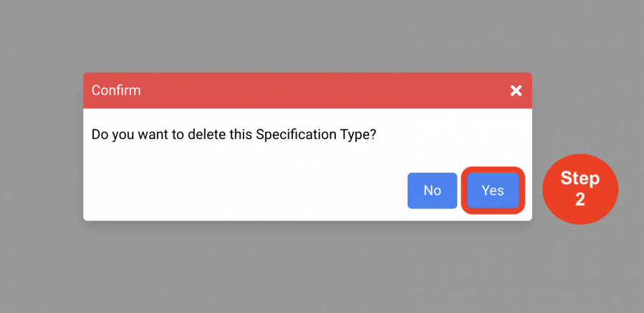This screenshot has height=313, width=644.
Task: Dismiss the dialog using the white X
Action: (x=516, y=91)
